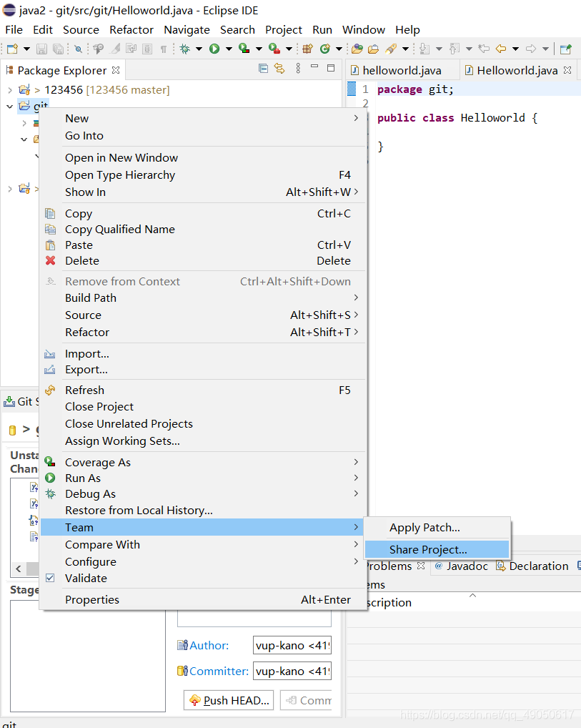Choose Close Project in context menu
581x728 pixels.
point(203,407)
